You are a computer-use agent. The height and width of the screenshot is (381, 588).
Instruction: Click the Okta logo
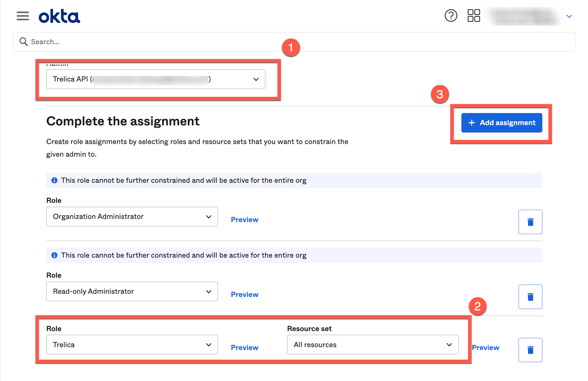coord(59,16)
